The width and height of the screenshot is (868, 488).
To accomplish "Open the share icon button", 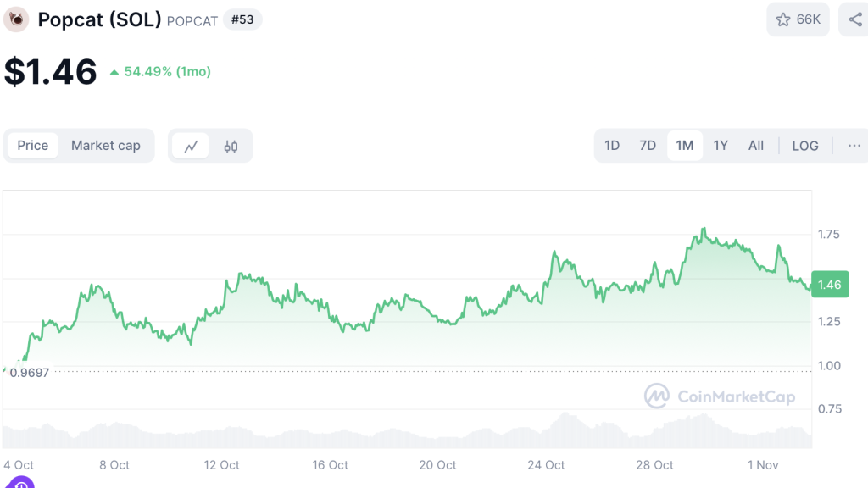I will coord(854,20).
